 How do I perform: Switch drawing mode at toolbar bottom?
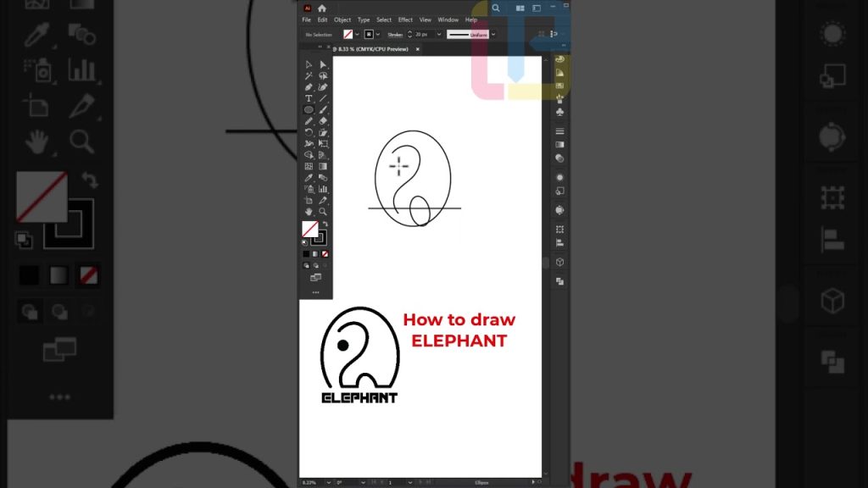tap(307, 265)
